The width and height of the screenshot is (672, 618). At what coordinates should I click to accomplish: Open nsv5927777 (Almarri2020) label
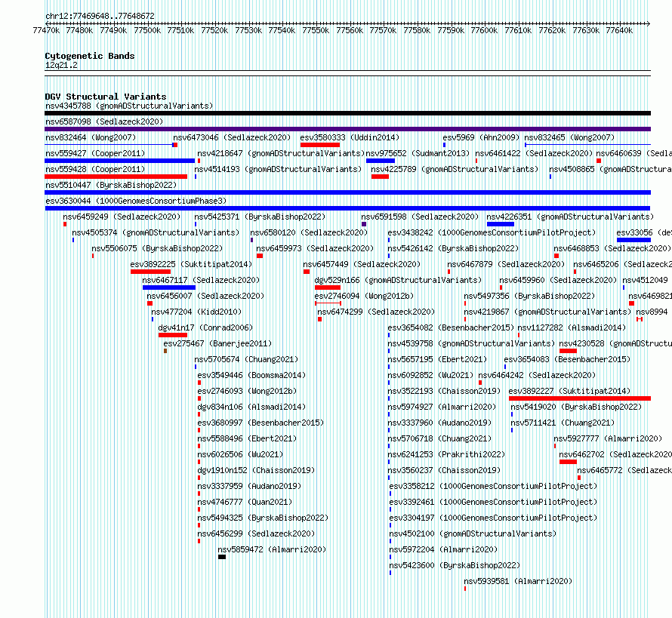click(608, 438)
